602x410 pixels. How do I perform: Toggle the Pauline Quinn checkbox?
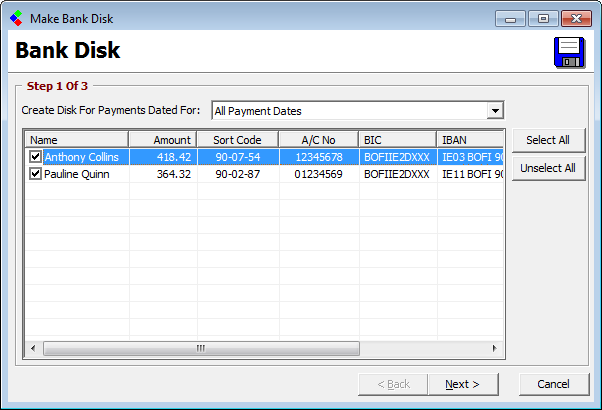tap(36, 174)
